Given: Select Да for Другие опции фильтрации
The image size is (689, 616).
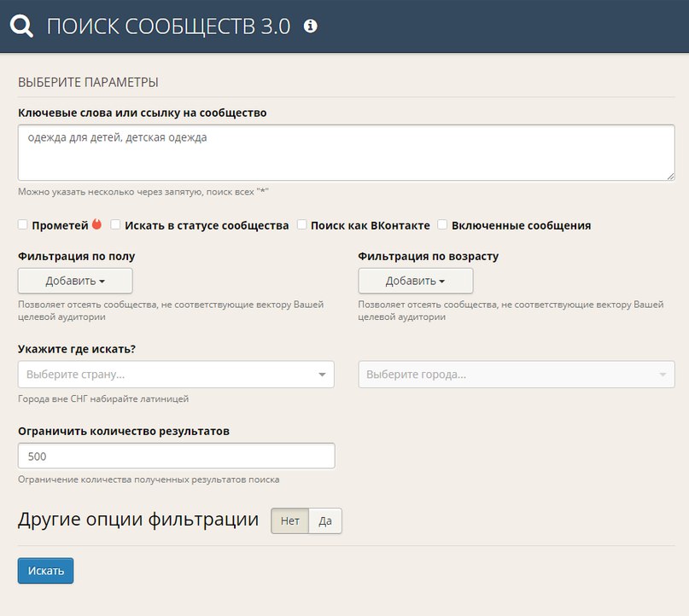Looking at the screenshot, I should coord(325,521).
